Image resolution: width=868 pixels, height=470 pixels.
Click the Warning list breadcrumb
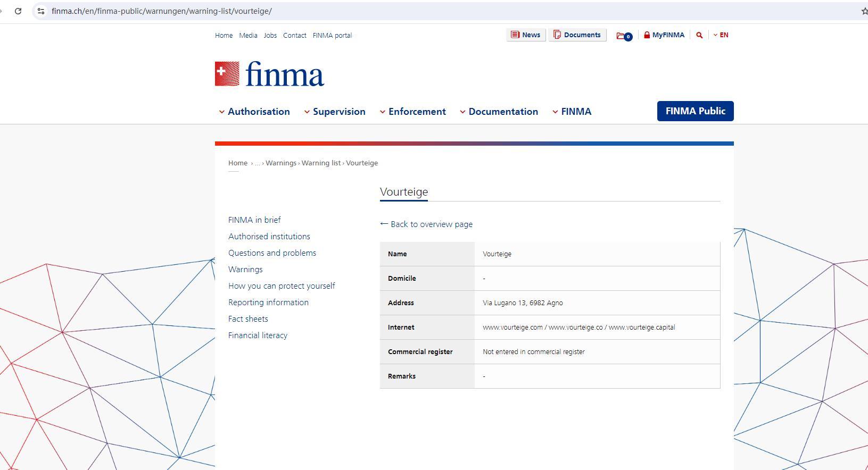pos(321,163)
